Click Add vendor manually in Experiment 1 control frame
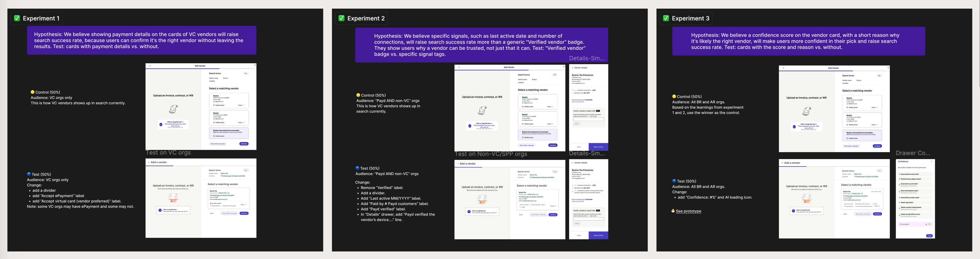980x259 pixels. 218,144
